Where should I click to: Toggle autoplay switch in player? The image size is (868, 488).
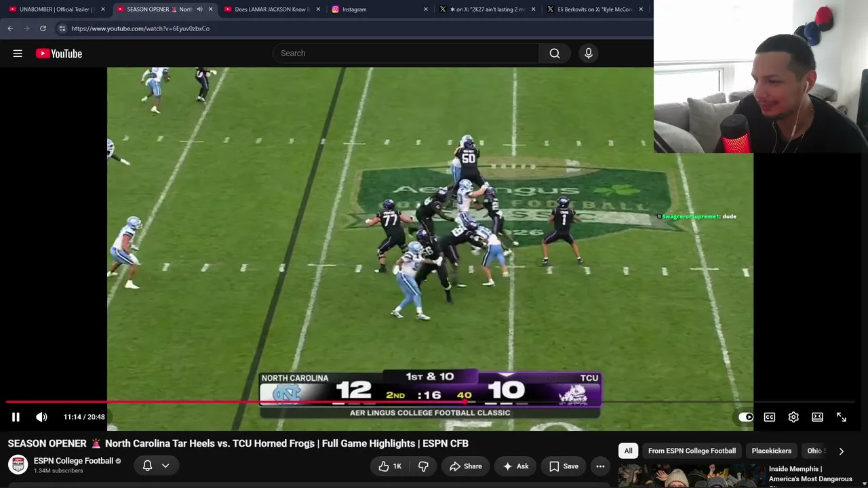745,417
